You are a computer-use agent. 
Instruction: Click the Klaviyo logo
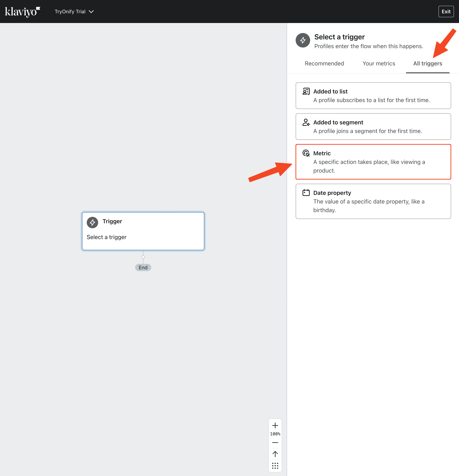click(22, 12)
